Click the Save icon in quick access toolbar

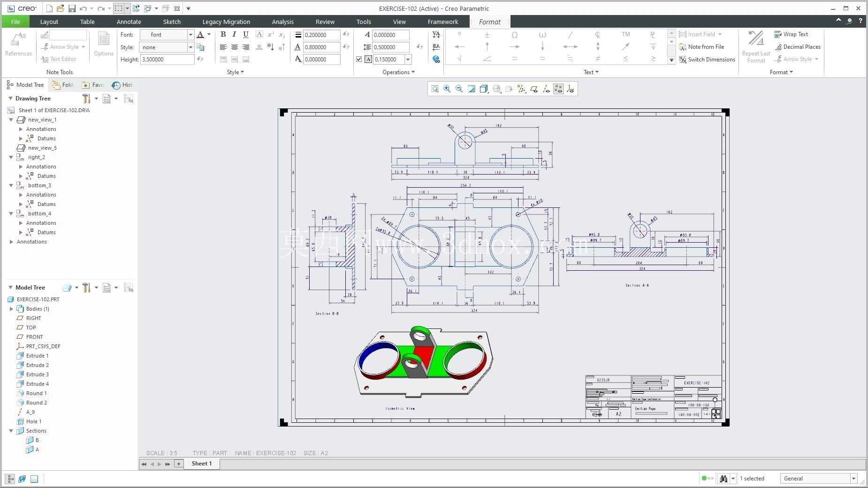[72, 8]
